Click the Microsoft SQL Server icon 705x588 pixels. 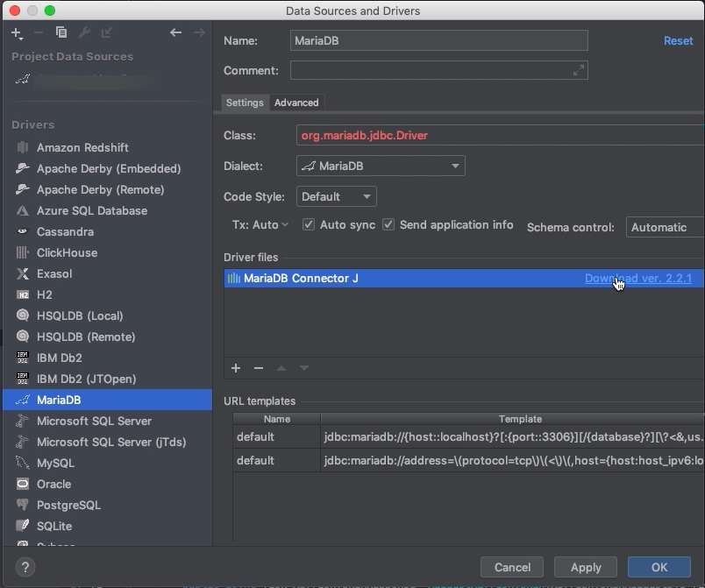coord(23,421)
